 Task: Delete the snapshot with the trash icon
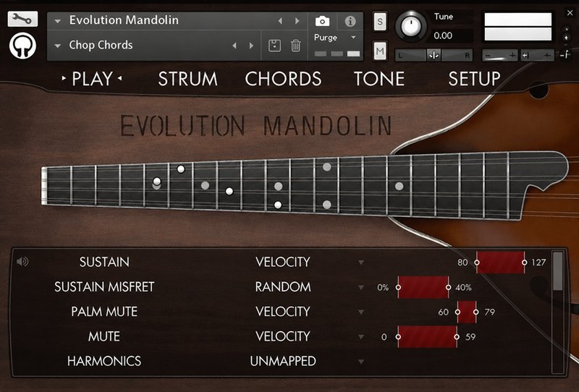tap(295, 46)
